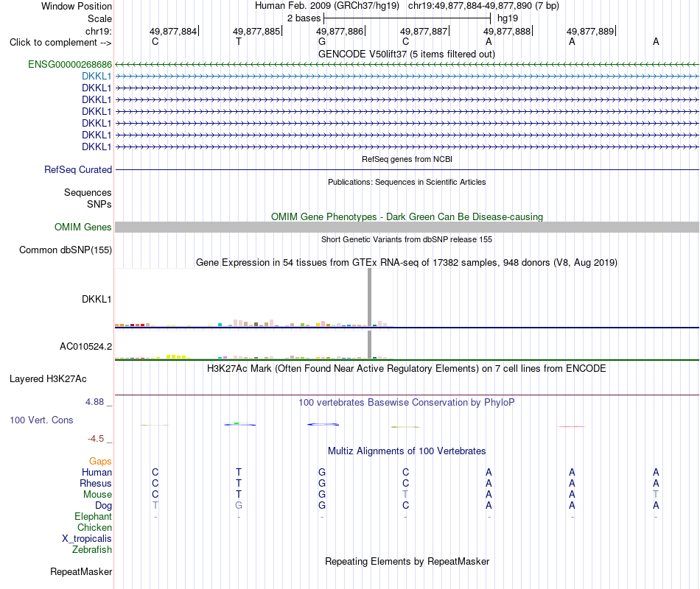Click position label 49,877,884 in ruler

(172, 31)
